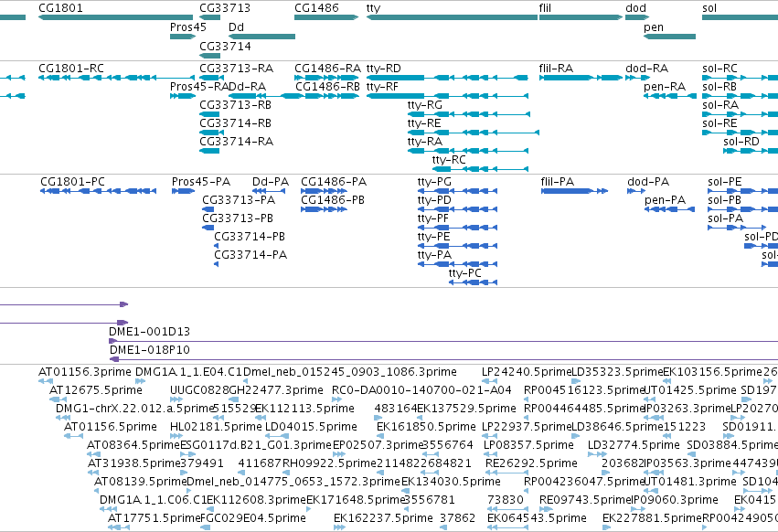The width and height of the screenshot is (778, 532).
Task: Click EST 73830 label
Action: coord(505,500)
